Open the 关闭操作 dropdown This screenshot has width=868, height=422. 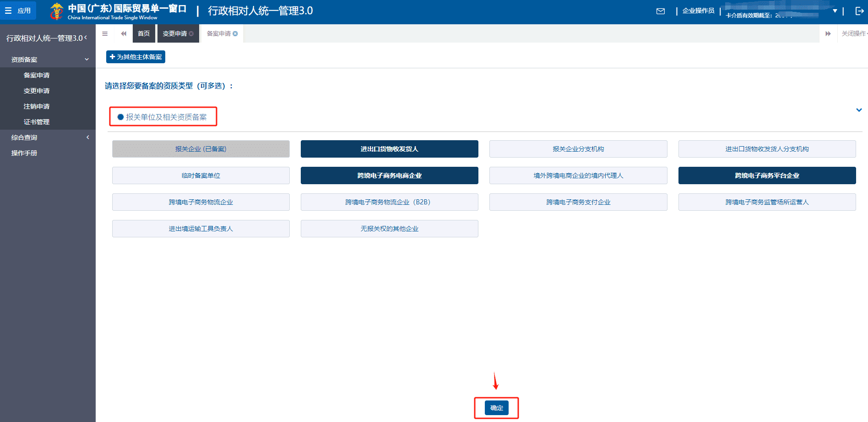(x=854, y=33)
